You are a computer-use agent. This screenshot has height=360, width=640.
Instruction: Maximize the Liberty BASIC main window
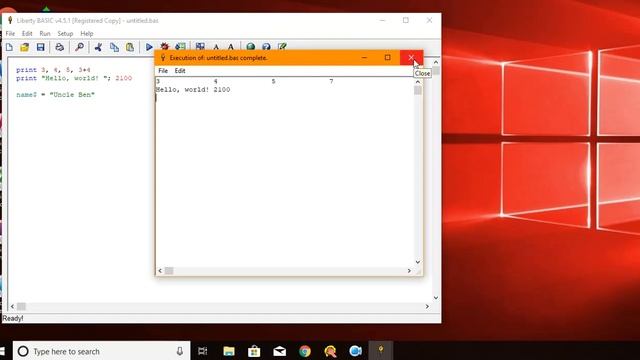click(x=406, y=20)
